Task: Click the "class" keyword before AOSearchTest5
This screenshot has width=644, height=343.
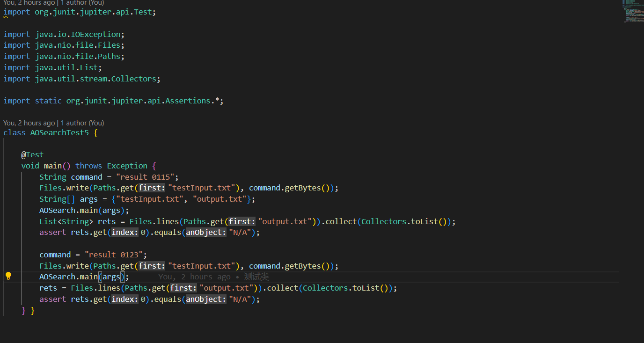Action: click(15, 133)
